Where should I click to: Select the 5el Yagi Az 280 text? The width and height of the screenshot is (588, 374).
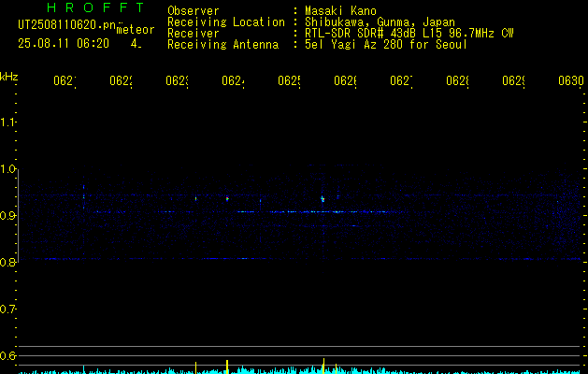pos(386,45)
